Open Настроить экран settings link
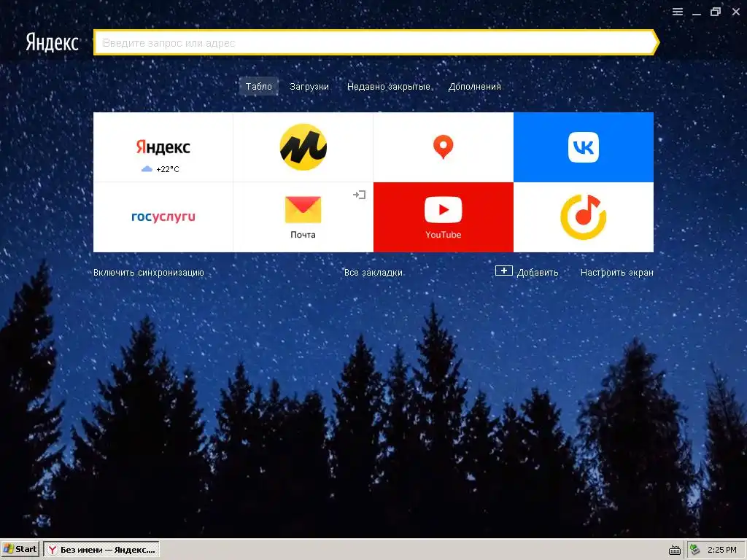This screenshot has height=560, width=747. tap(617, 273)
